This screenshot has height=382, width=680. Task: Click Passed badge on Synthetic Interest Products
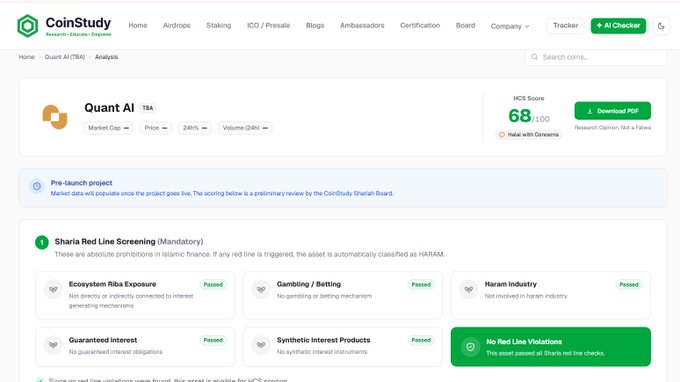point(421,340)
